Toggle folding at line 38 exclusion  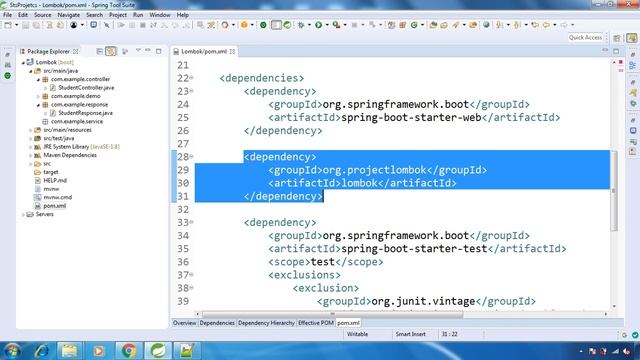(x=191, y=288)
